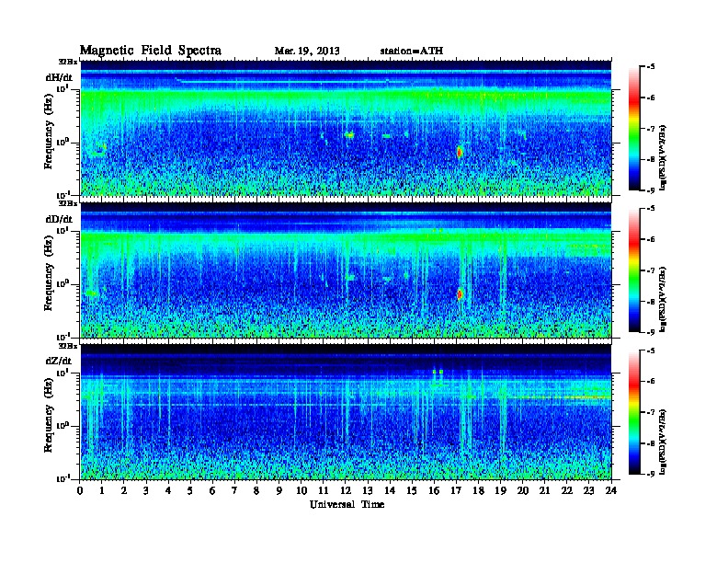The width and height of the screenshot is (728, 563).
Task: Click the log(PSD) label beside dH/dt color scale
Action: point(664,157)
